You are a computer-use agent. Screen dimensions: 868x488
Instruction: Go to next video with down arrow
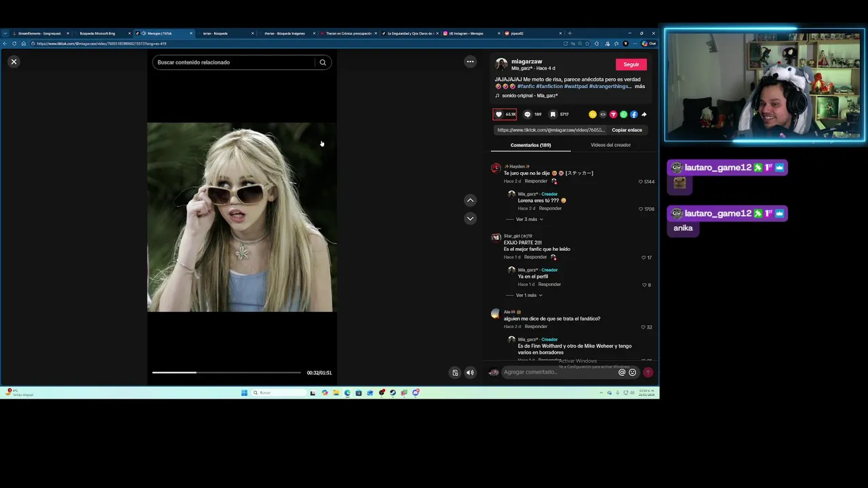[x=470, y=218]
